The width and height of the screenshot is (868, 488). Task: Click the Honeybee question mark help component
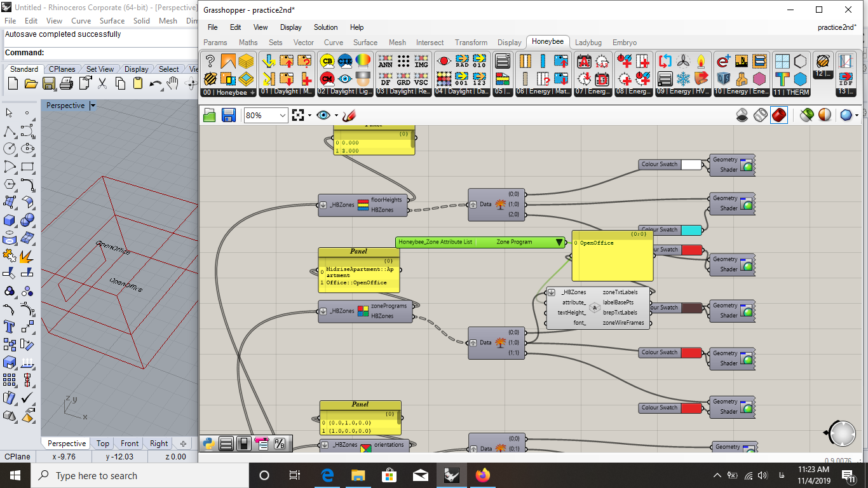[210, 61]
